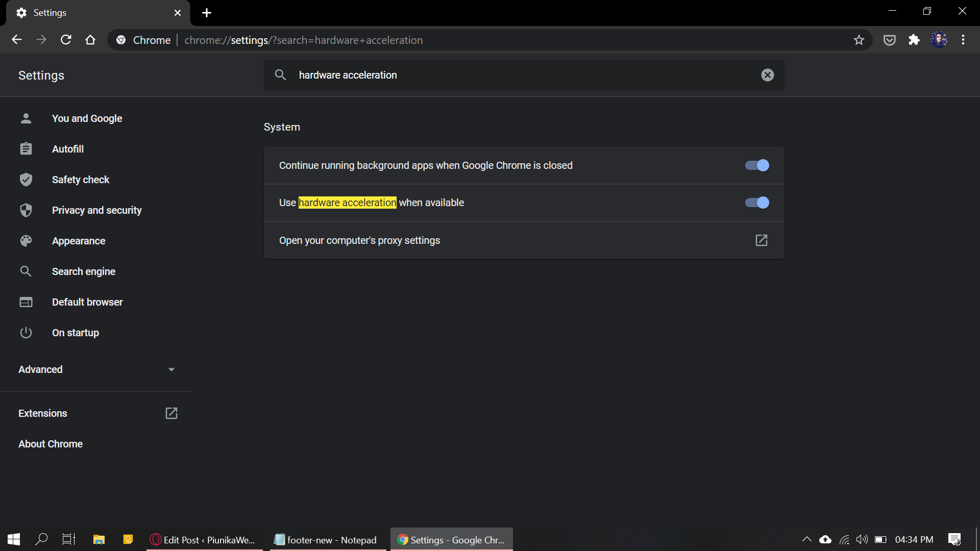
Task: Open Extensions in new window
Action: [171, 413]
